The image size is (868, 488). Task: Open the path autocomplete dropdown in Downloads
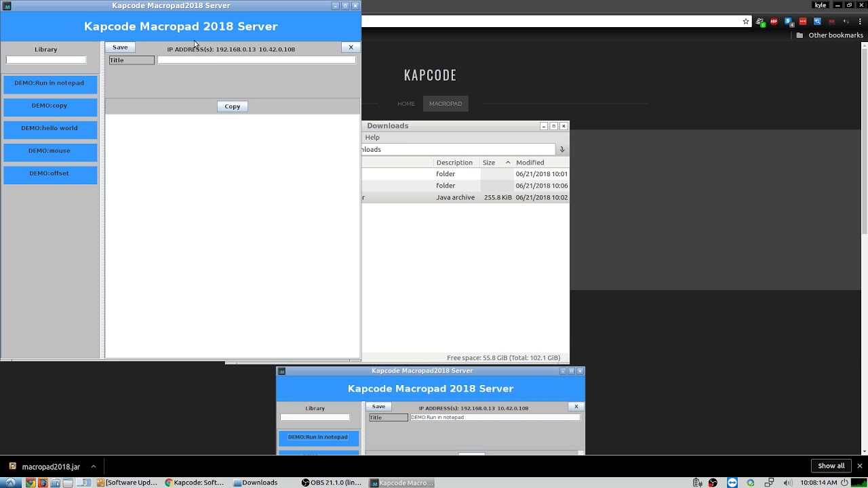[x=561, y=149]
